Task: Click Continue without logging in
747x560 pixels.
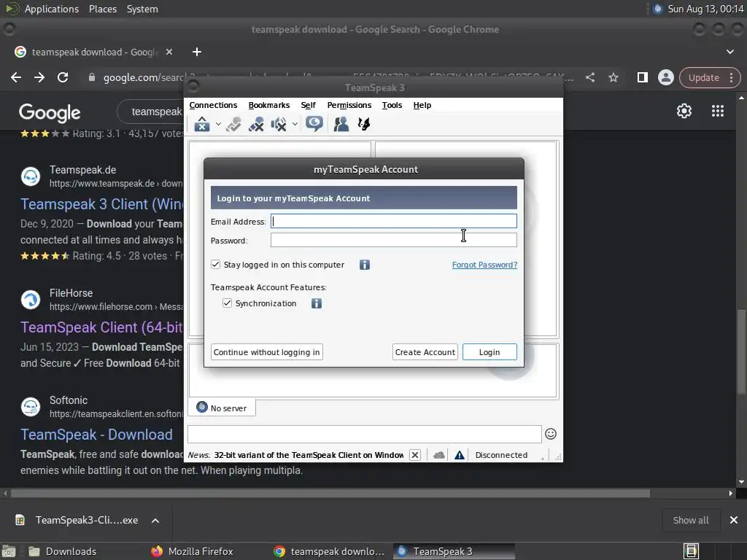Action: click(x=267, y=352)
